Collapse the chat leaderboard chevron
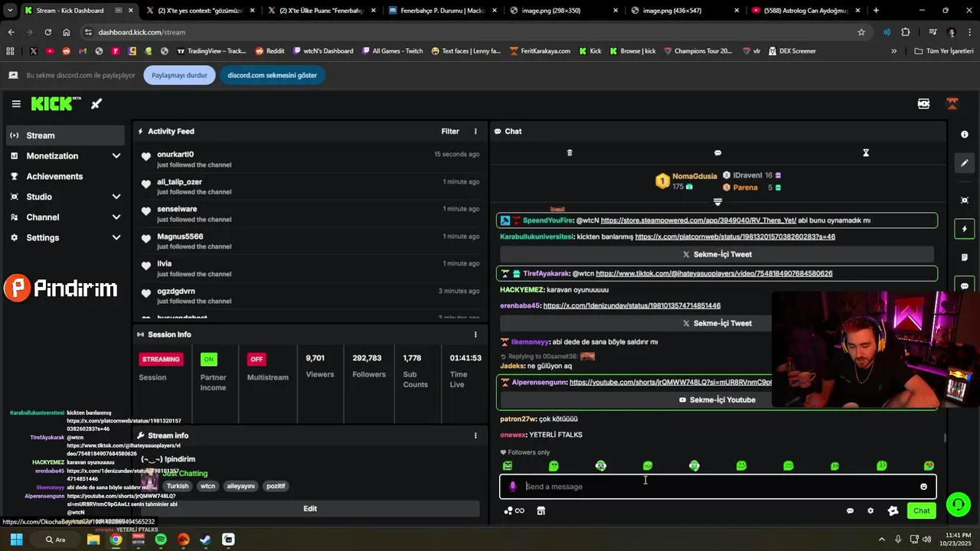 coord(717,202)
